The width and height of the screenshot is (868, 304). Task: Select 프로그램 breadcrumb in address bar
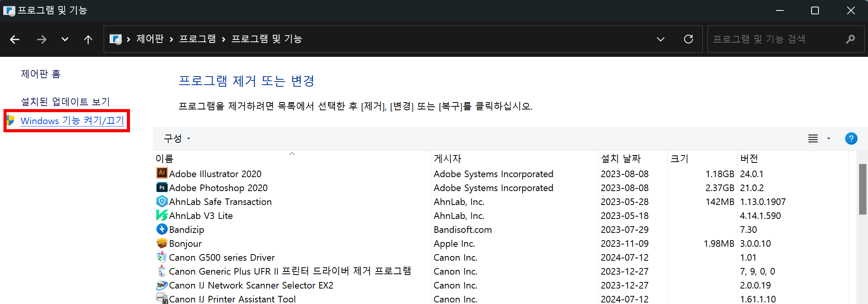click(197, 39)
